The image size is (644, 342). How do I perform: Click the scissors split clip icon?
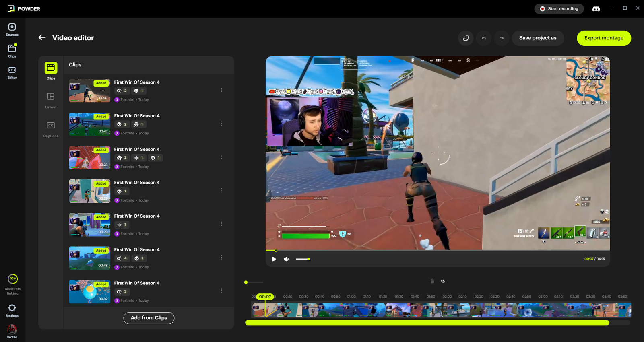(x=443, y=281)
